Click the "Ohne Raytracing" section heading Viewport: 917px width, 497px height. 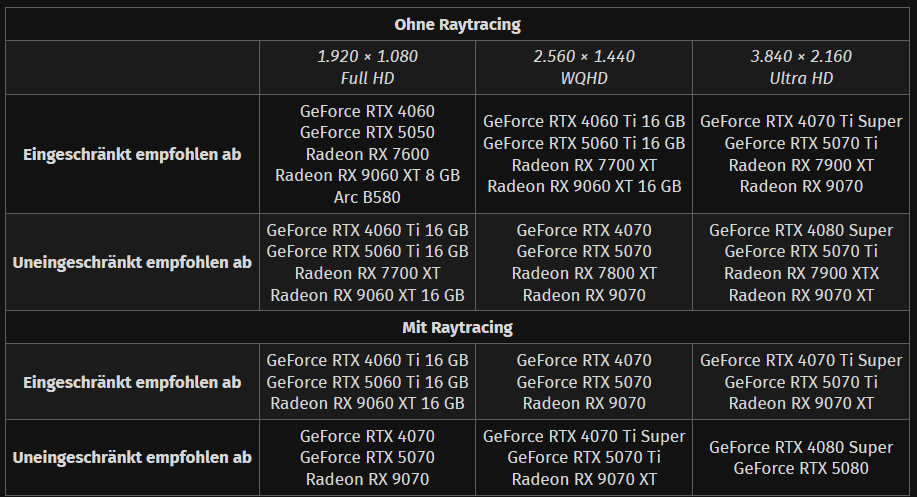pos(457,25)
